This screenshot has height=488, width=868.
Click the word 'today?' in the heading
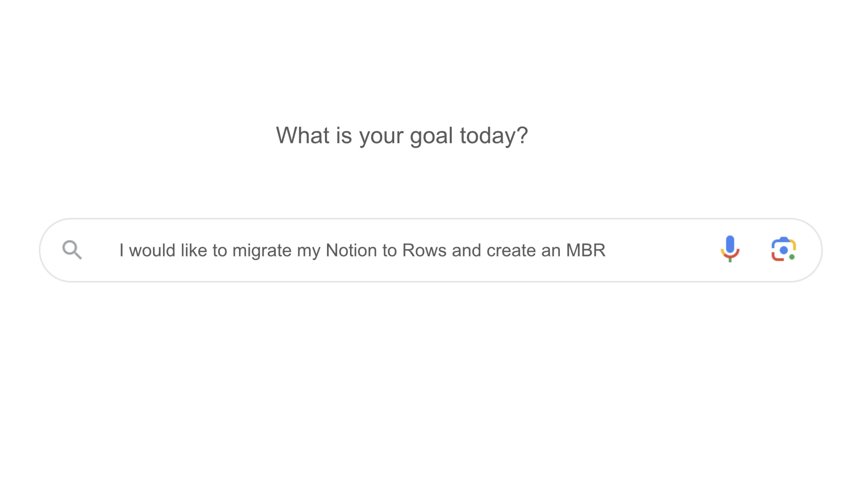[494, 136]
